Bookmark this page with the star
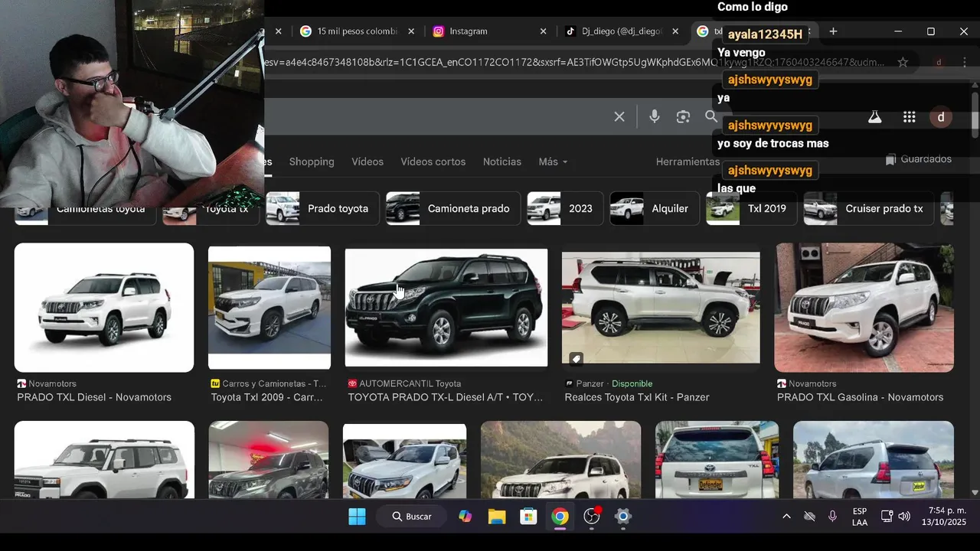The width and height of the screenshot is (980, 551). [x=903, y=62]
